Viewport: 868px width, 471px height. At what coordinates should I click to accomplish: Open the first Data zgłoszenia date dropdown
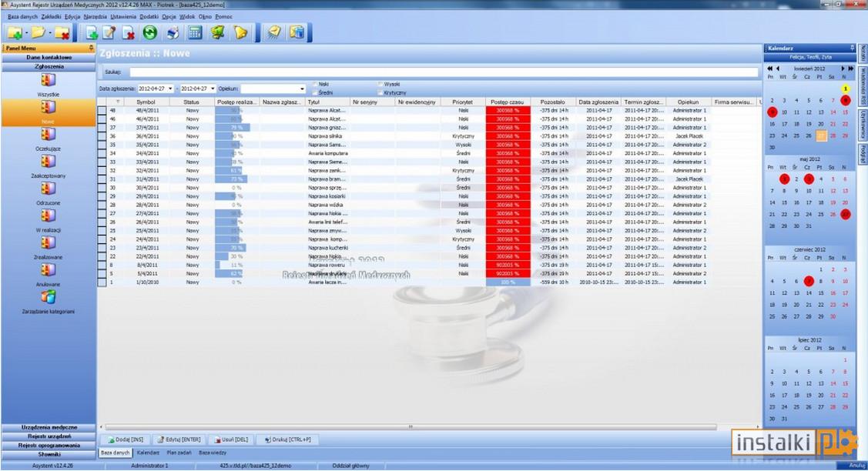click(170, 89)
